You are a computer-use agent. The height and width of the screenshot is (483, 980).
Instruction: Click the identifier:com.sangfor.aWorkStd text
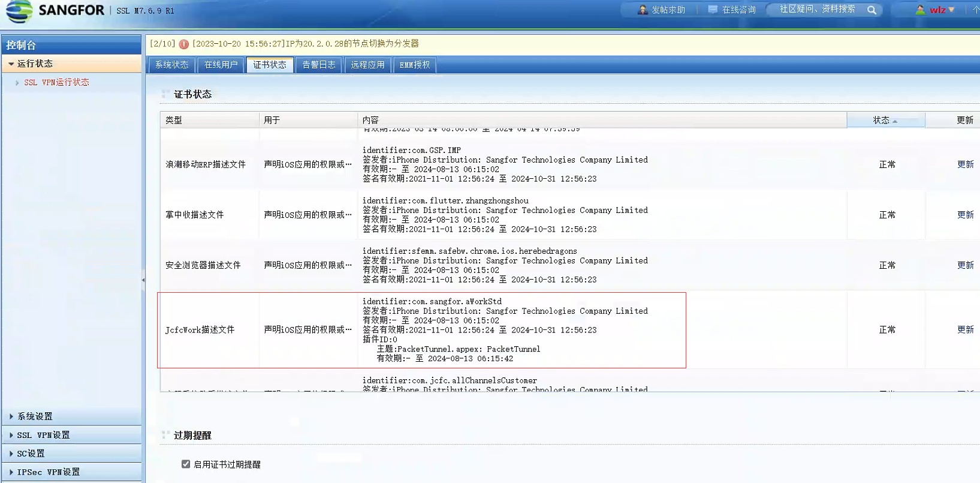(x=432, y=301)
